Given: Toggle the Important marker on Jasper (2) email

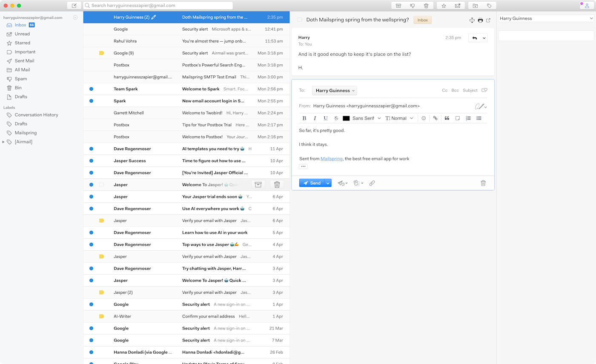Looking at the screenshot, I should (101, 292).
